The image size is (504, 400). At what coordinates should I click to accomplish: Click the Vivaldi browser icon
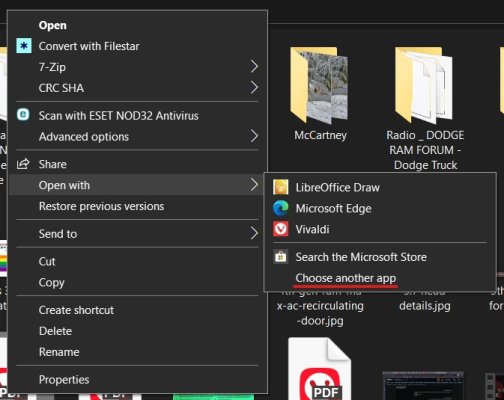(x=280, y=229)
